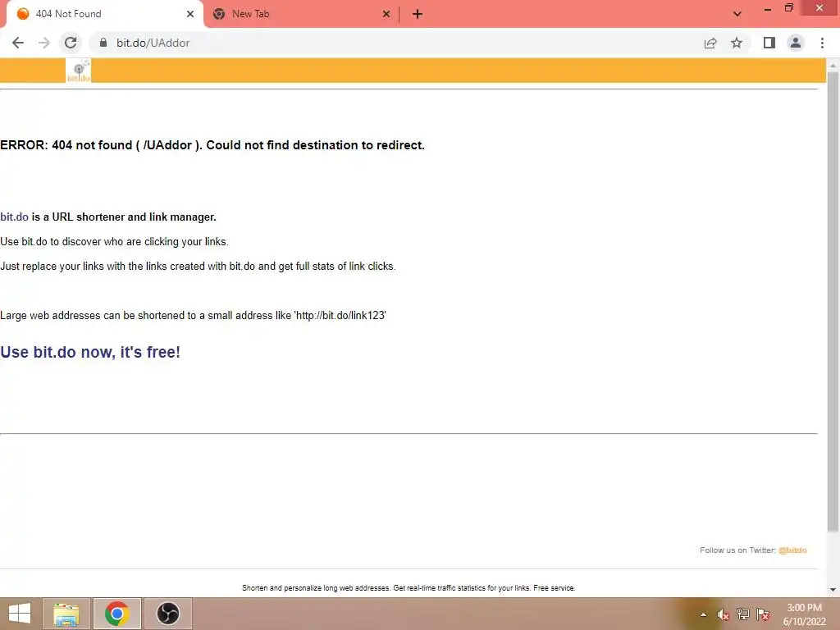Click the Chrome icon in the taskbar
The width and height of the screenshot is (840, 630).
[x=116, y=614]
